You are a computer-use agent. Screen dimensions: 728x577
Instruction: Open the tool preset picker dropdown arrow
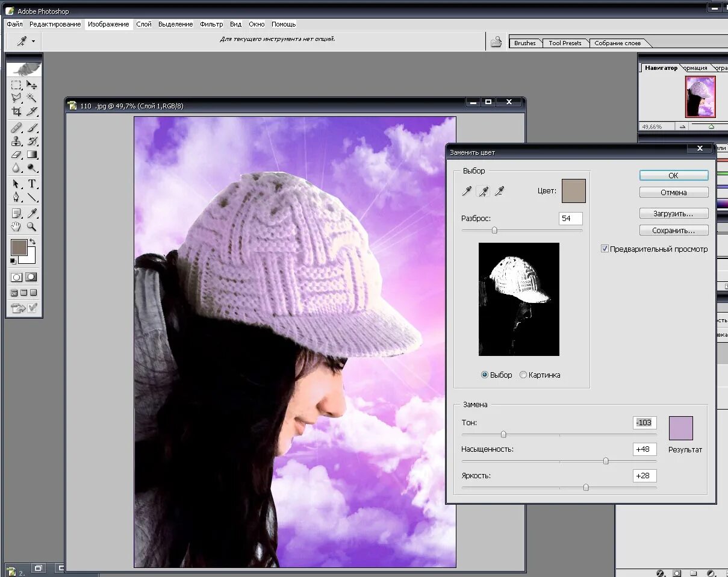point(33,42)
